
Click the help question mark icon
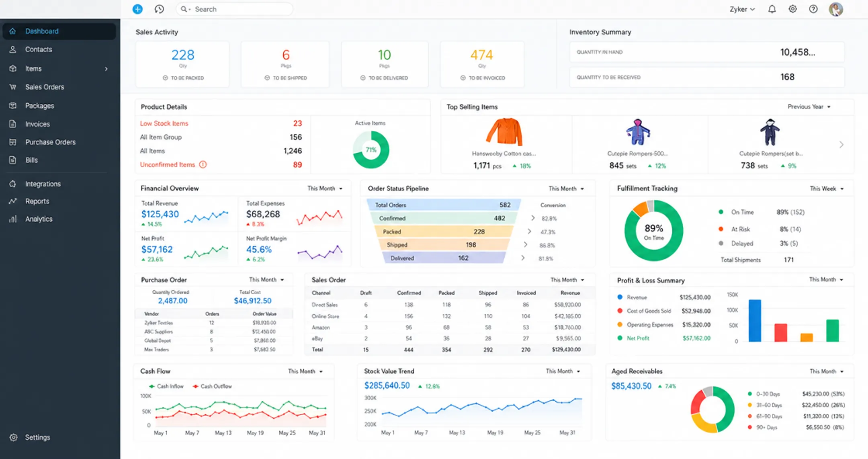(813, 9)
